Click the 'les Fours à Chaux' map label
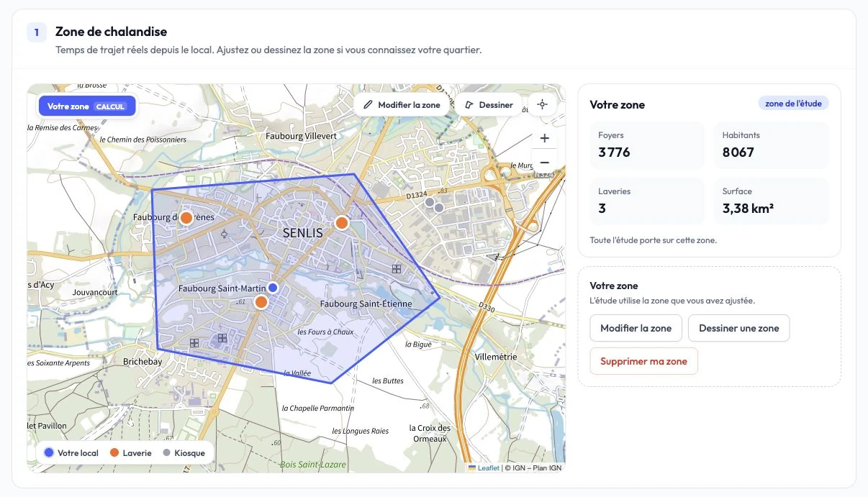The image size is (868, 497). 325,332
